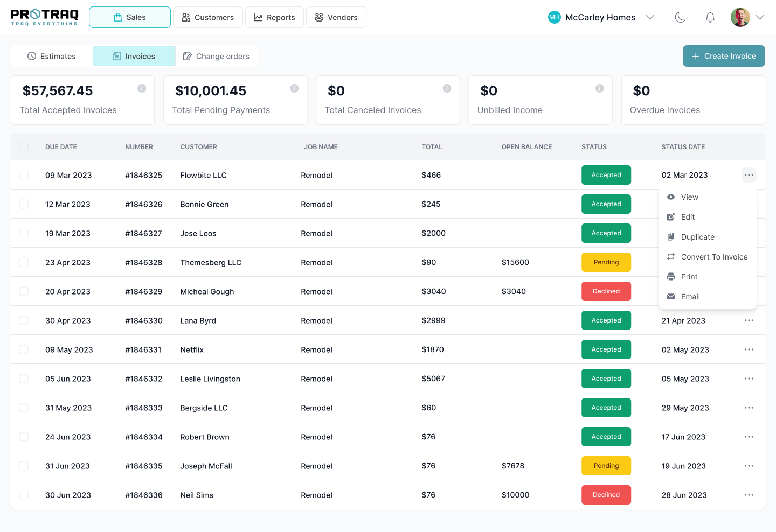Expand user account chevron beside avatar

click(760, 17)
